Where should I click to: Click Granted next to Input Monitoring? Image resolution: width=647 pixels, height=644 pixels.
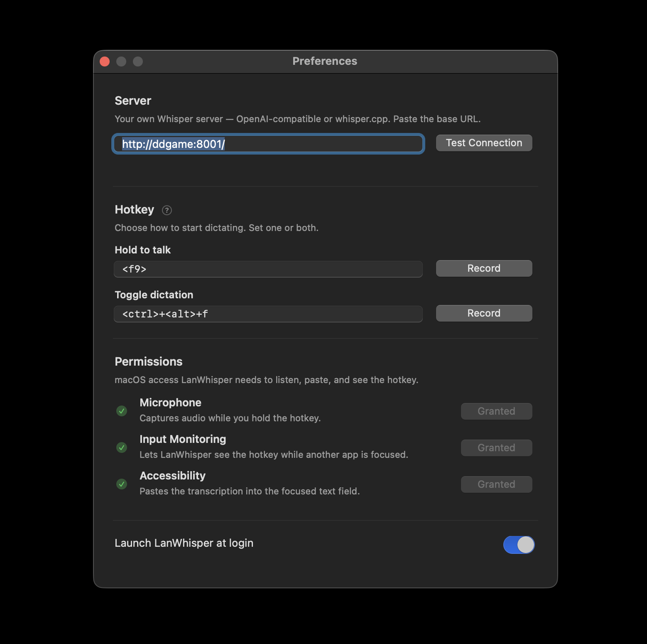point(496,447)
